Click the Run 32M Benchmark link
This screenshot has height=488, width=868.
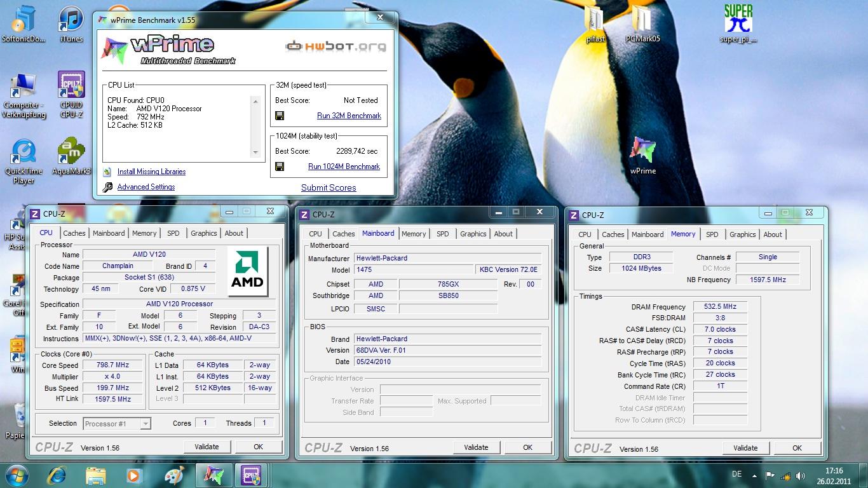click(x=349, y=116)
